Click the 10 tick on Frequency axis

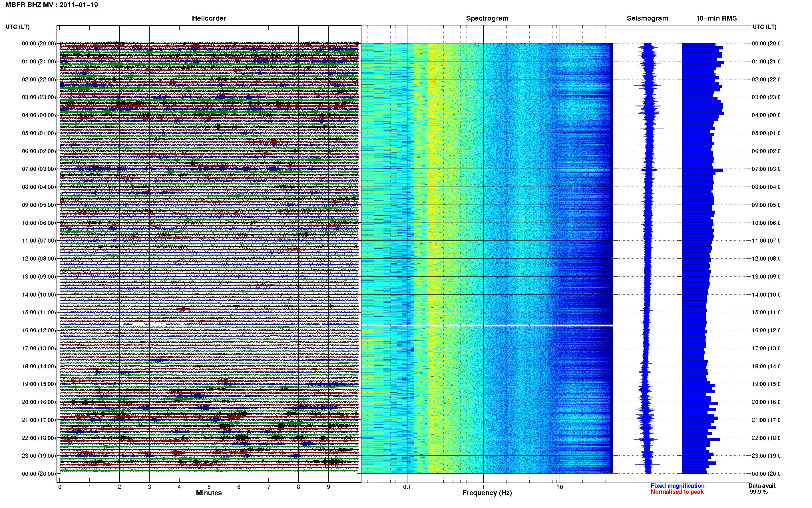[x=560, y=487]
